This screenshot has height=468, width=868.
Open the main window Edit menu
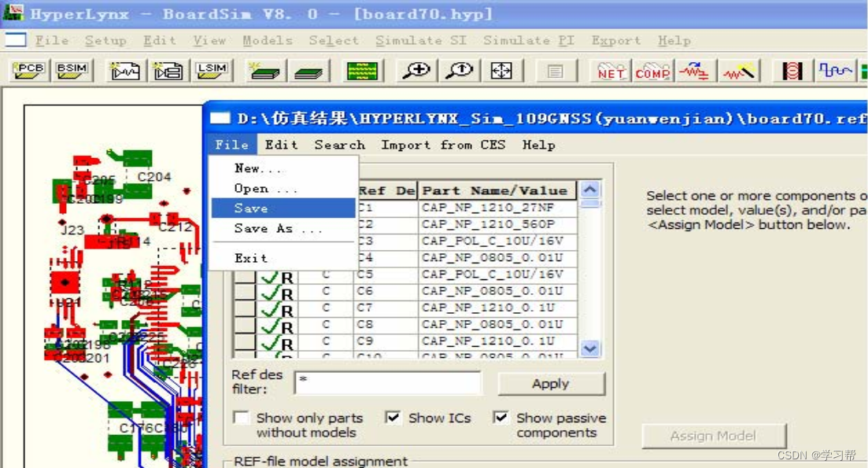pos(160,40)
